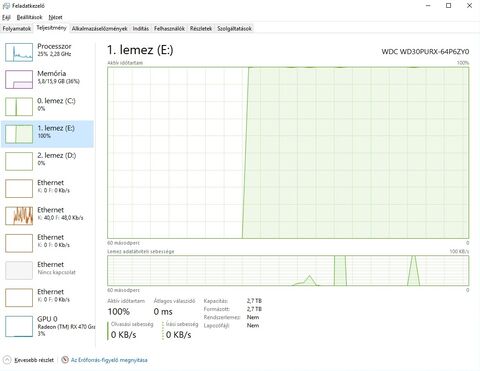The height and width of the screenshot is (371, 480).
Task: Open the Alkalmazáselőzmények tab
Action: 99,29
